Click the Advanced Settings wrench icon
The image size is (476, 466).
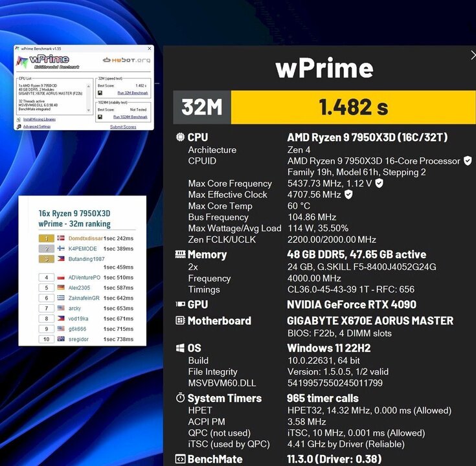coord(19,126)
